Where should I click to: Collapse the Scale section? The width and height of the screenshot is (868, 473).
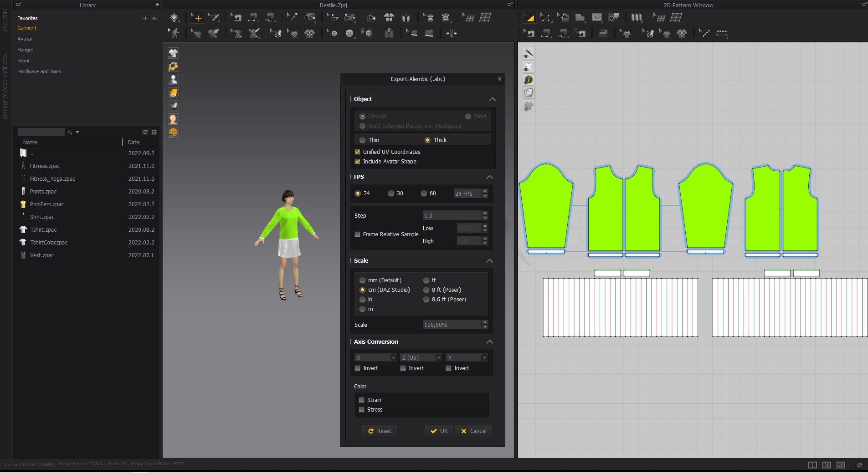(489, 261)
